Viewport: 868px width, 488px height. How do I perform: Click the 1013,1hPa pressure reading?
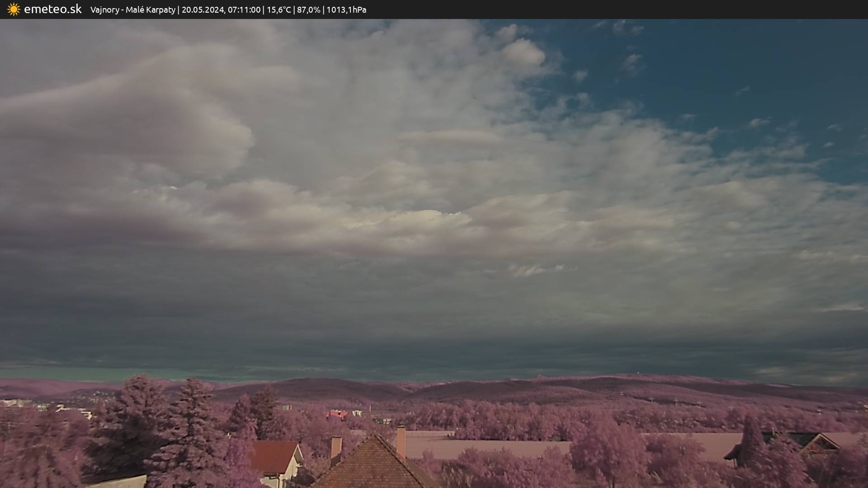tap(346, 9)
